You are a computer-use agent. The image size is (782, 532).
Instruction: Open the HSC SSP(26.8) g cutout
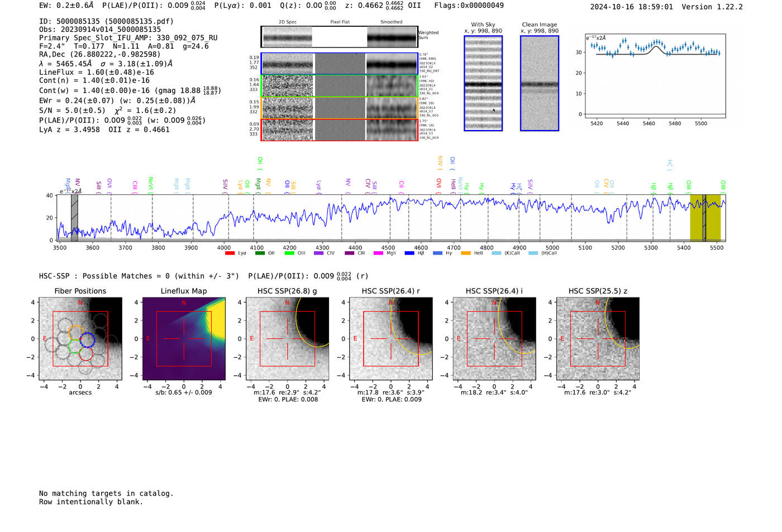[287, 339]
